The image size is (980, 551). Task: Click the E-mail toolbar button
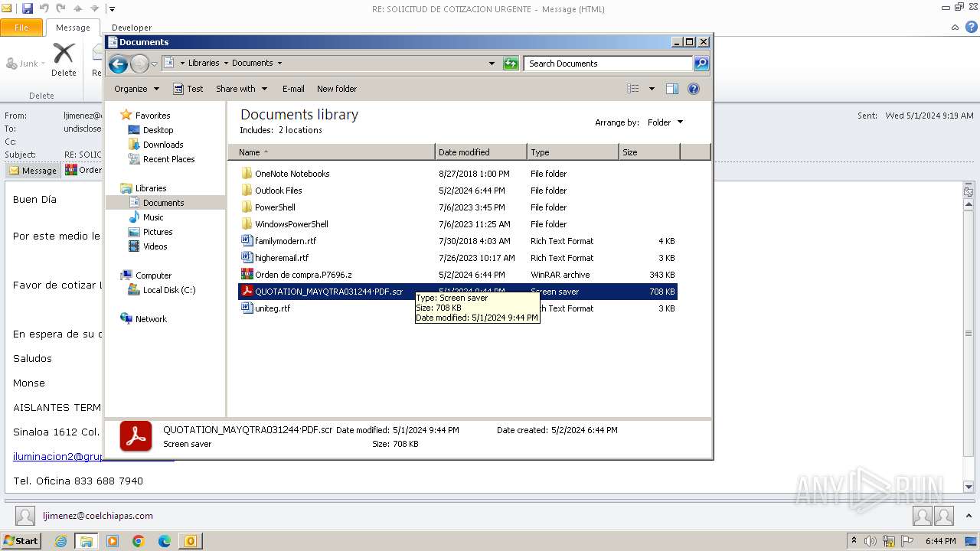293,89
